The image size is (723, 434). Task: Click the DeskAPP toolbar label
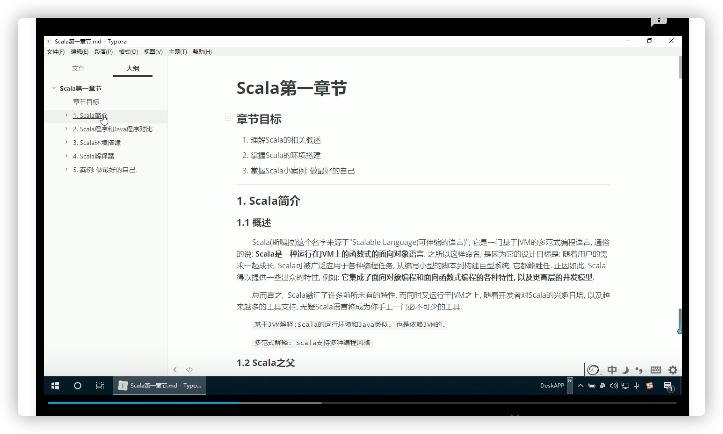pos(552,386)
